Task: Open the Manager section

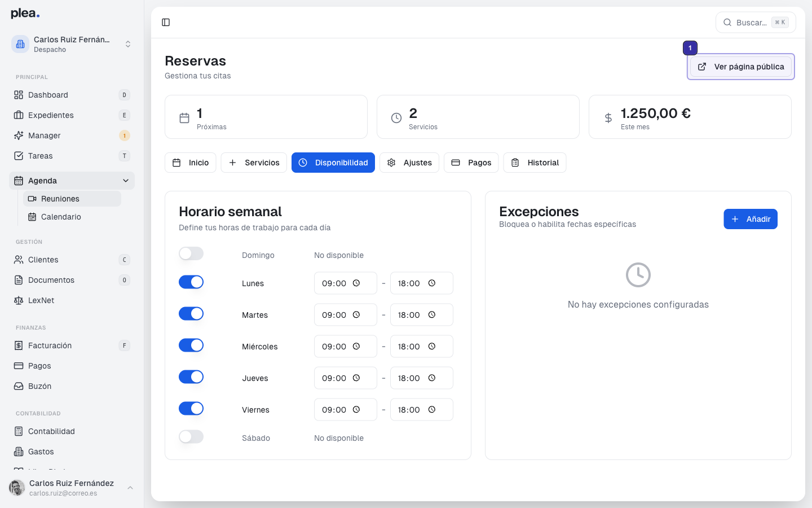Action: tap(45, 135)
